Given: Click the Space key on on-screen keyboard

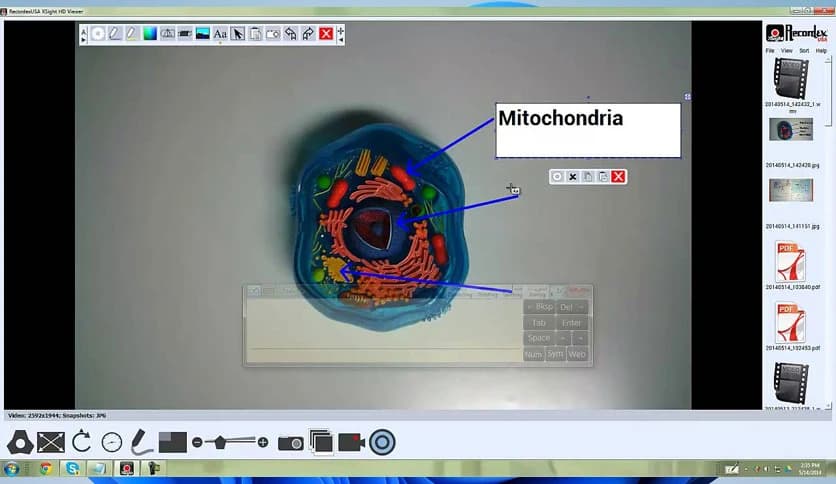Looking at the screenshot, I should pyautogui.click(x=539, y=338).
